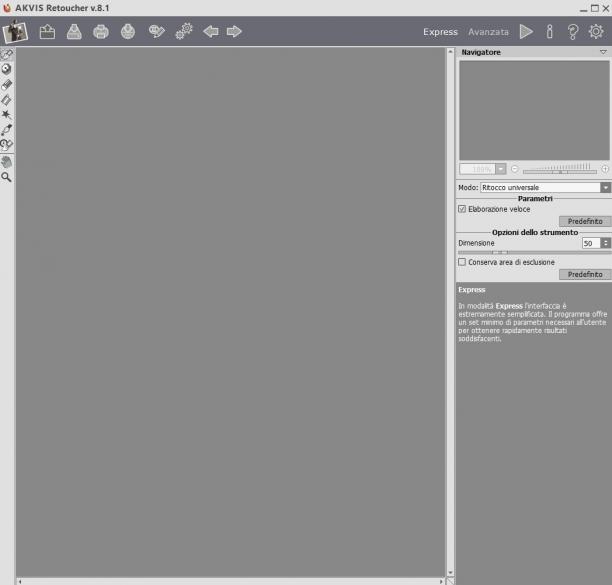Switch to Avanzata mode
Viewport: 612px width, 585px height.
pyautogui.click(x=488, y=32)
